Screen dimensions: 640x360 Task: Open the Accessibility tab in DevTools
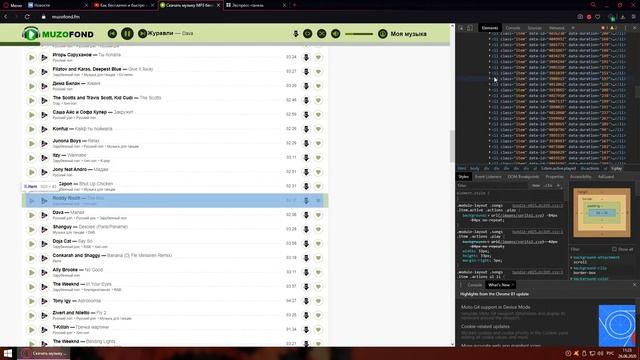580,177
